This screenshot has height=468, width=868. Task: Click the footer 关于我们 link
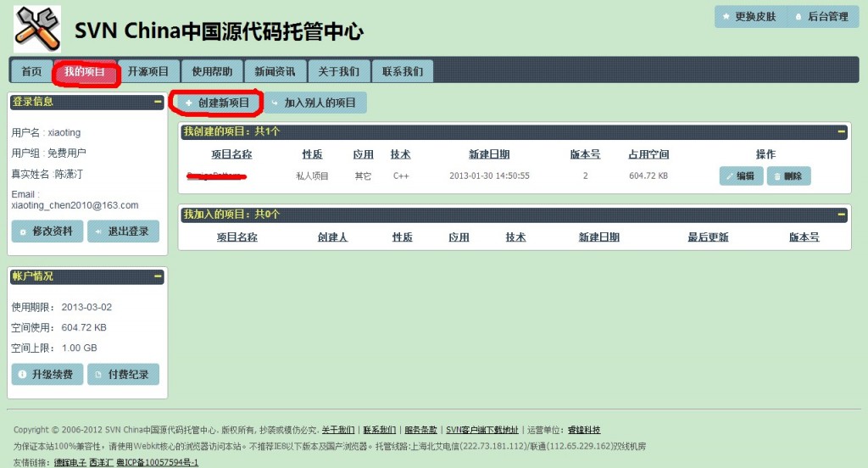pyautogui.click(x=338, y=430)
